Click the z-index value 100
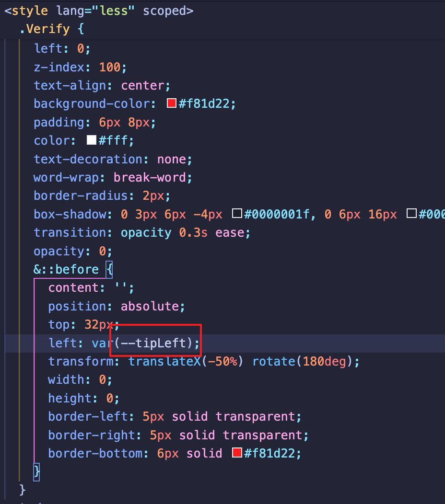The height and width of the screenshot is (504, 445). (109, 67)
